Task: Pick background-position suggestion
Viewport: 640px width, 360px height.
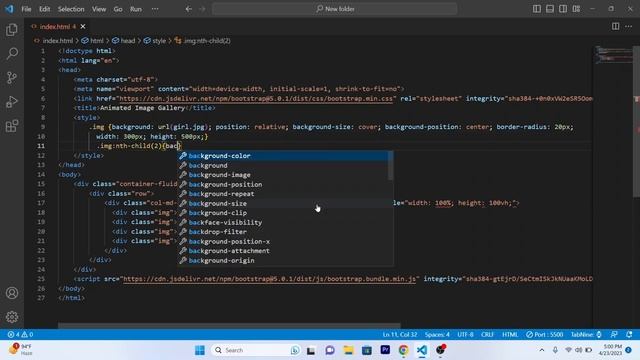Action: [x=283, y=184]
